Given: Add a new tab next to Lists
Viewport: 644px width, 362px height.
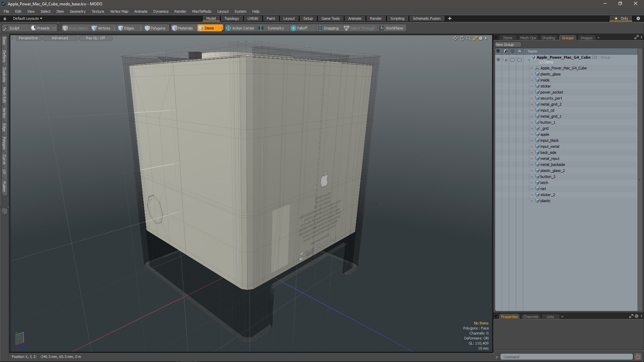Looking at the screenshot, I should coord(562,317).
